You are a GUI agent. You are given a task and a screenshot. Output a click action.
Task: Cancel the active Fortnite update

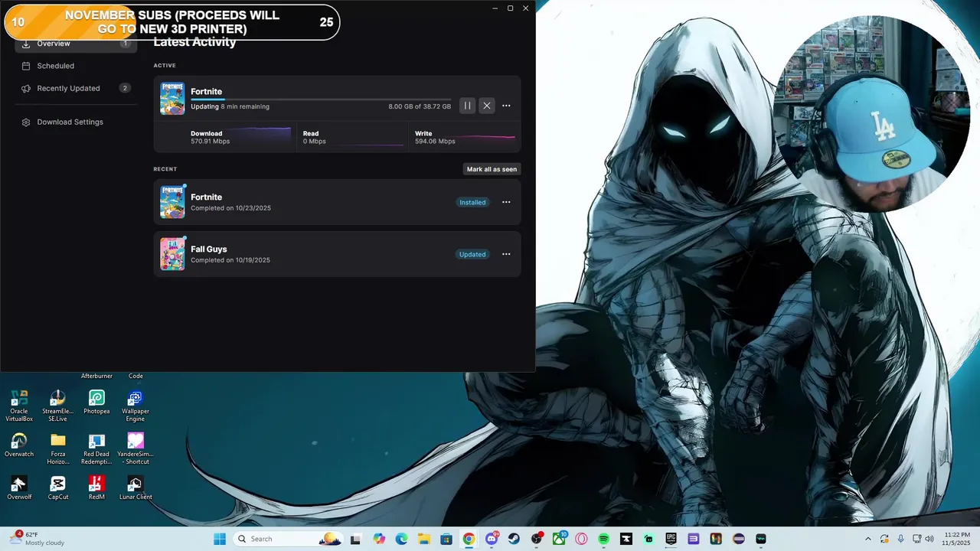click(486, 106)
